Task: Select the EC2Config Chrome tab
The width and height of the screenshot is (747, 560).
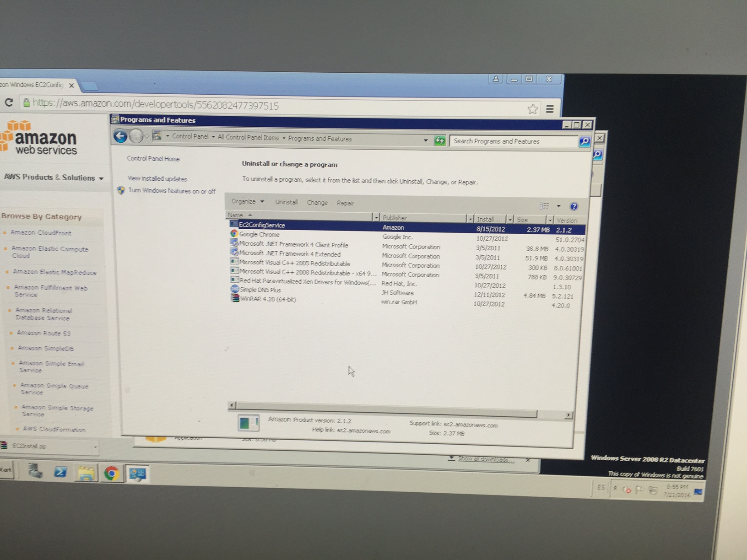Action: pyautogui.click(x=37, y=85)
